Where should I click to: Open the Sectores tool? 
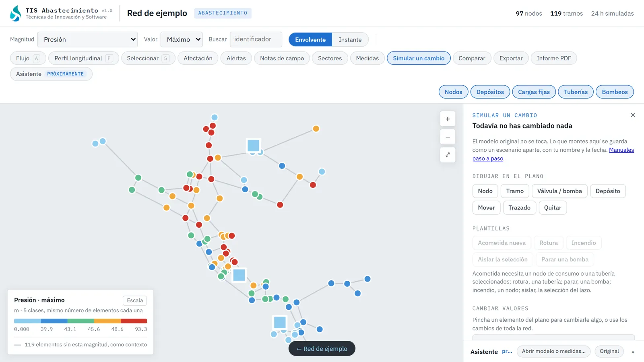point(330,58)
